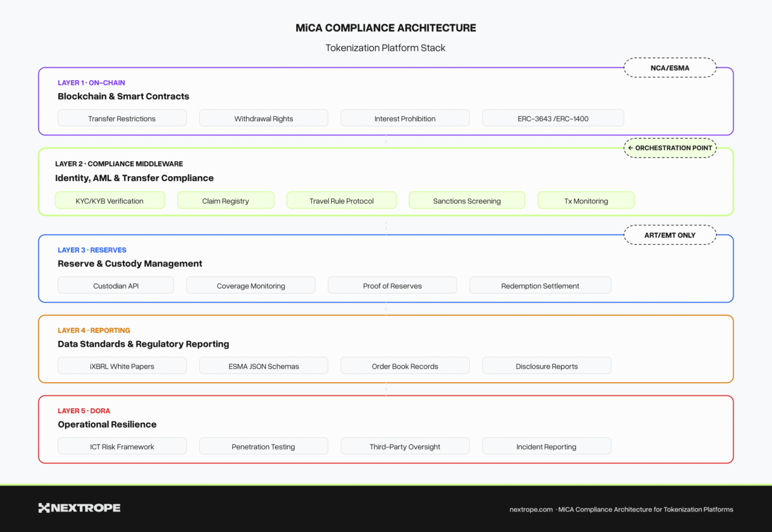Select the Withdrawal Rights box

point(264,118)
